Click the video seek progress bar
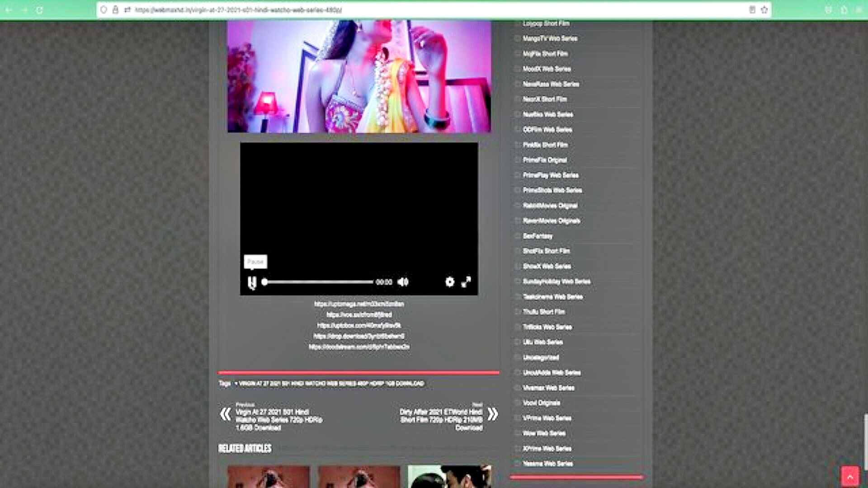The height and width of the screenshot is (488, 868). 319,282
